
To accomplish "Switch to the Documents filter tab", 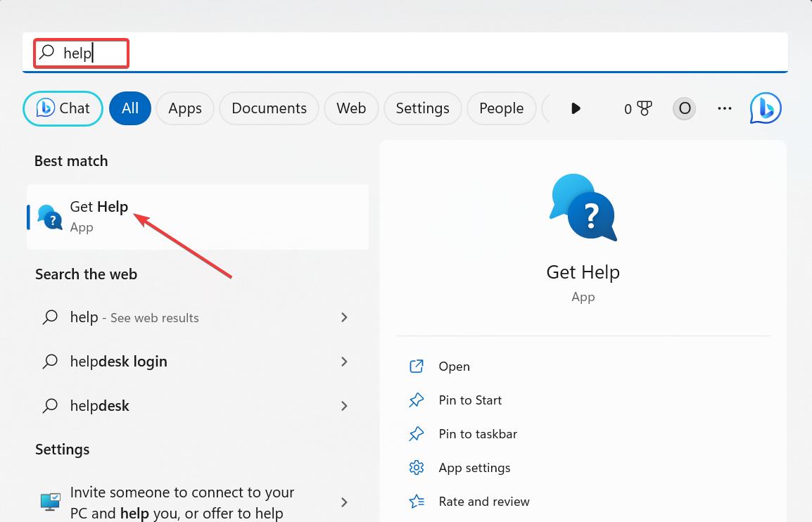I will point(269,108).
